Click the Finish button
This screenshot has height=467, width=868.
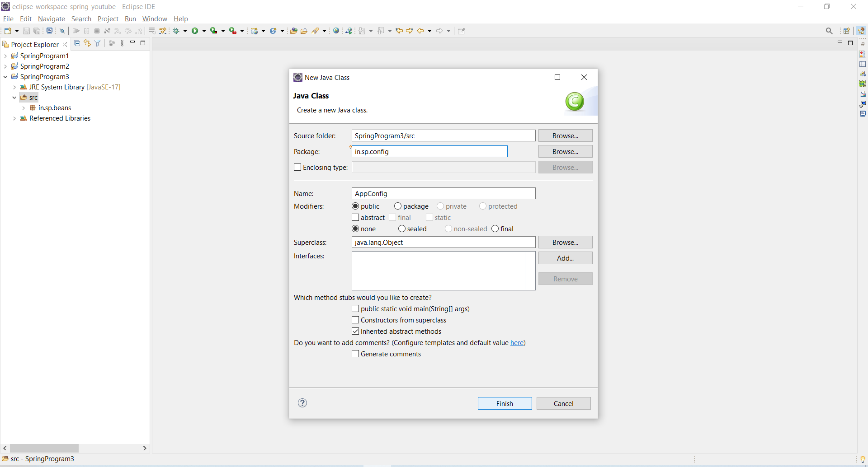tap(505, 403)
